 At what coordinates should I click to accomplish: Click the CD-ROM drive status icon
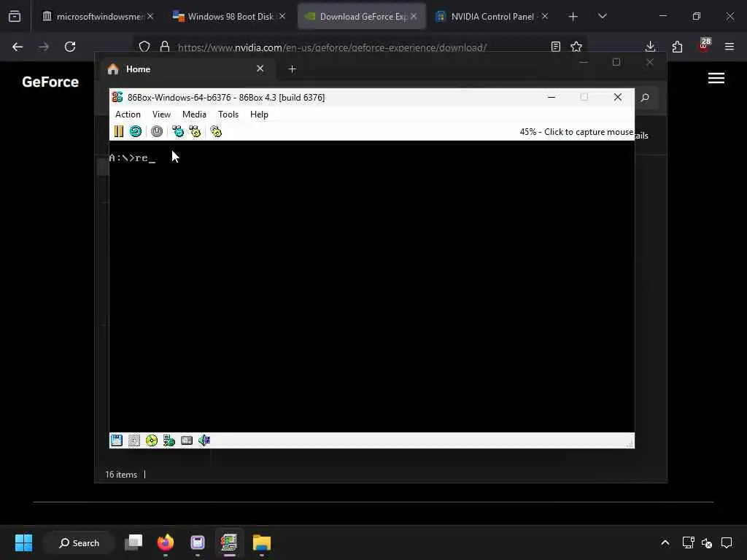coord(152,440)
